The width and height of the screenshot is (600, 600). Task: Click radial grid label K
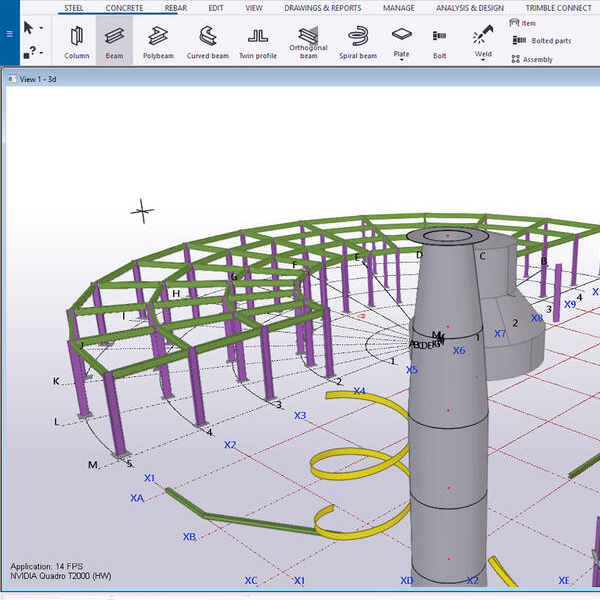tap(56, 381)
